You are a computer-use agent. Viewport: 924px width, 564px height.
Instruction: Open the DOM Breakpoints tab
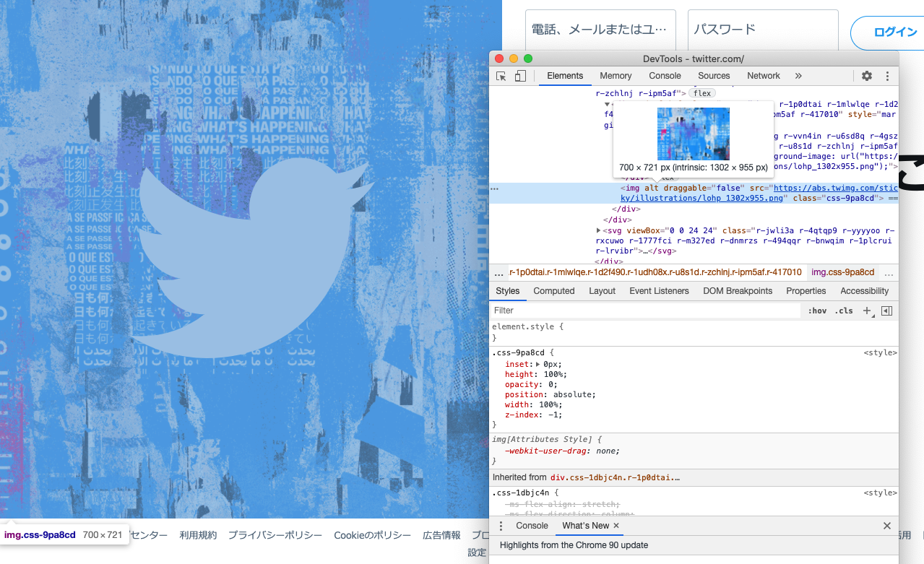point(738,291)
